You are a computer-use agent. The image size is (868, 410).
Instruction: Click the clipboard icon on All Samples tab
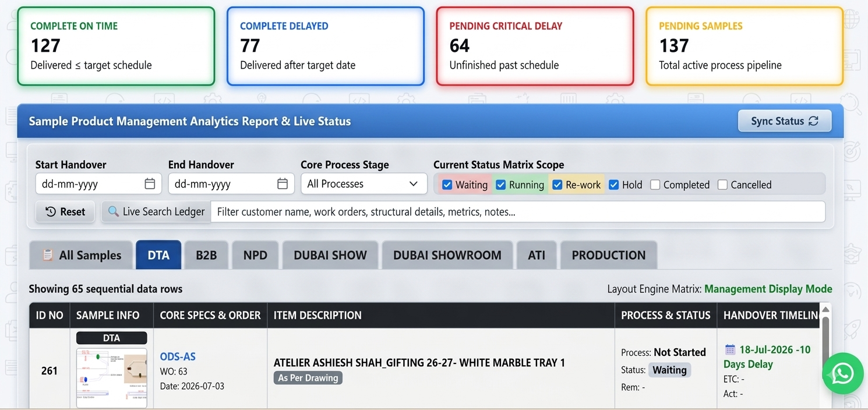(48, 255)
